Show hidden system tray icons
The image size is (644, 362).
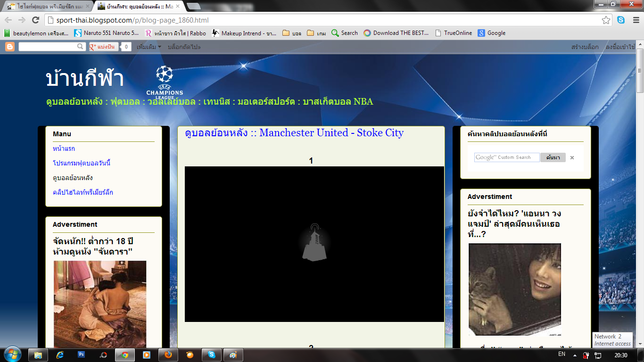tap(575, 355)
